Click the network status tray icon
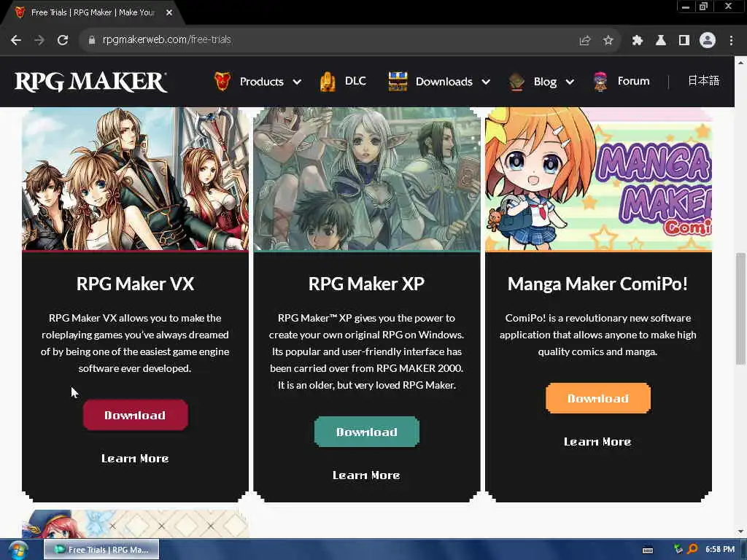Image resolution: width=747 pixels, height=560 pixels. point(678,550)
